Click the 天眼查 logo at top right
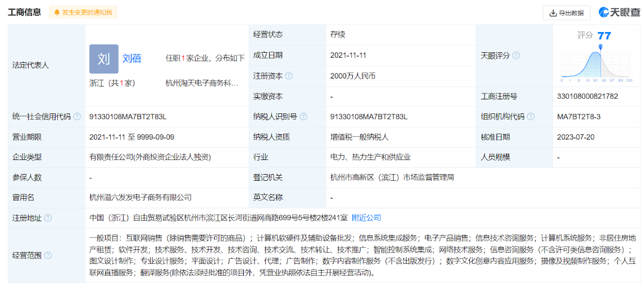644x283 pixels. click(x=619, y=12)
